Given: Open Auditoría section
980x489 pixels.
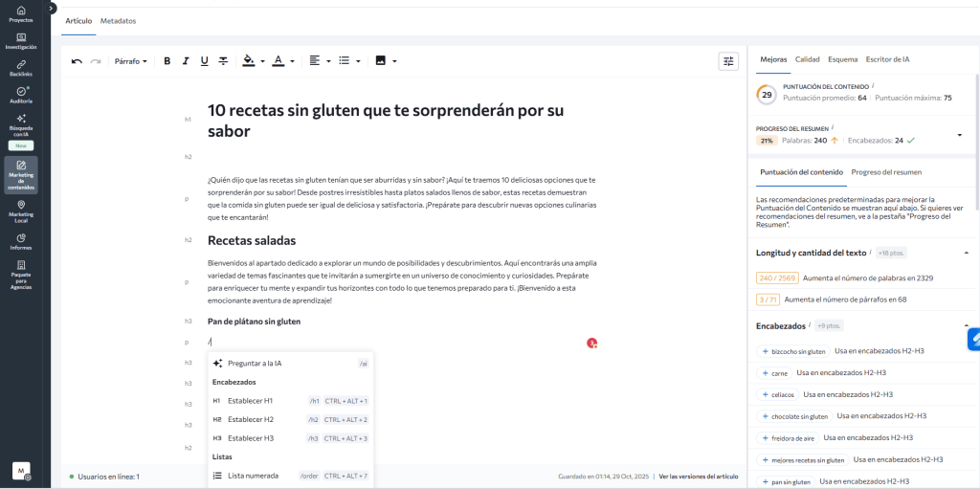Looking at the screenshot, I should click(21, 95).
